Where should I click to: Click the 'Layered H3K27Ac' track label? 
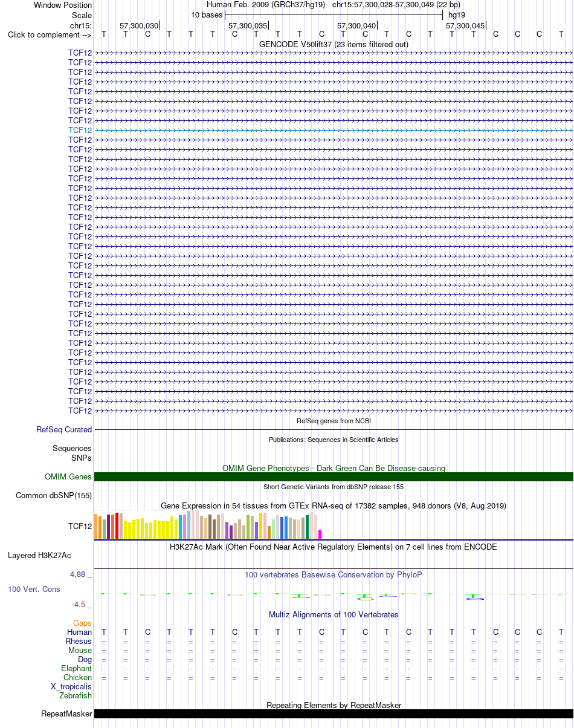coord(39,555)
